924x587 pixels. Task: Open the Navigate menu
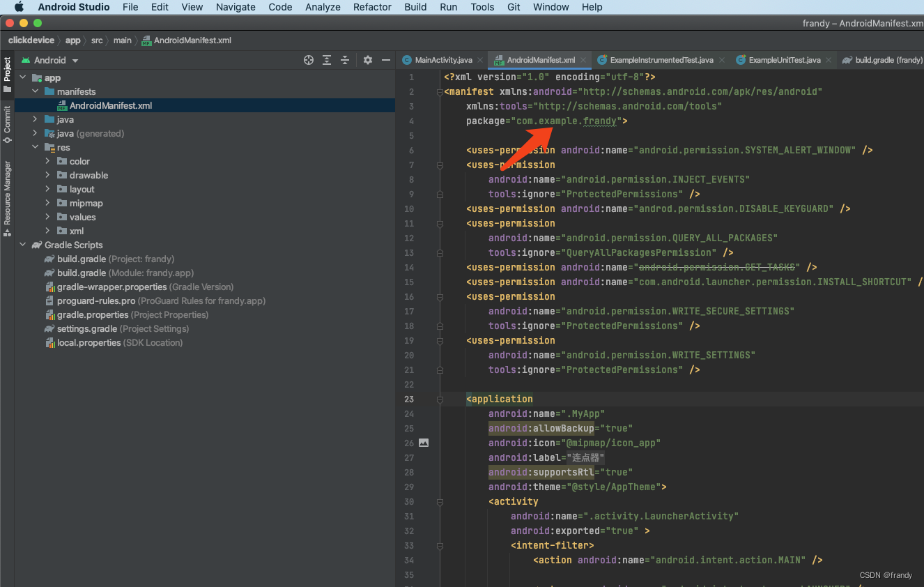click(x=236, y=7)
